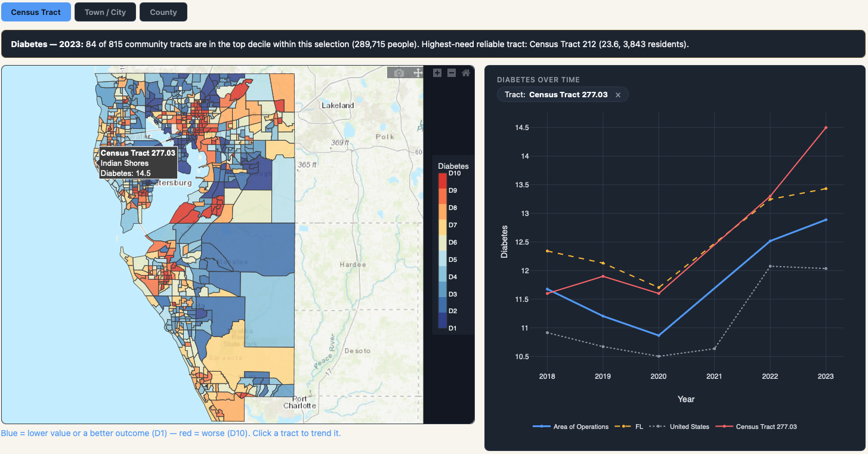Zoom in on the map with the plus button
This screenshot has width=868, height=454.
tap(437, 73)
